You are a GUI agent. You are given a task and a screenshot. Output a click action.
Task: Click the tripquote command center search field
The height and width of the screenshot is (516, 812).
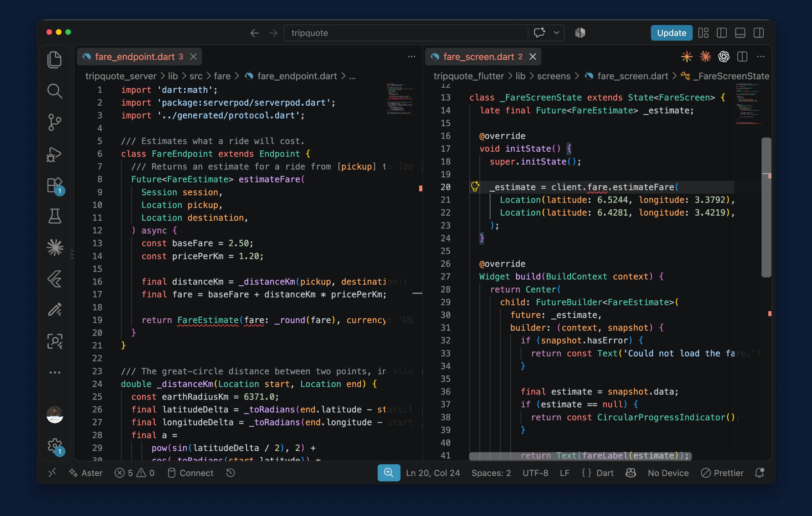coord(405,33)
